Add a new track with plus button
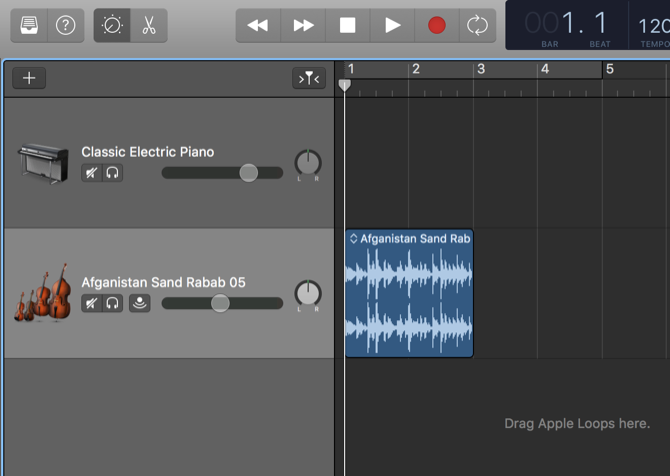This screenshot has height=476, width=670. (28, 78)
